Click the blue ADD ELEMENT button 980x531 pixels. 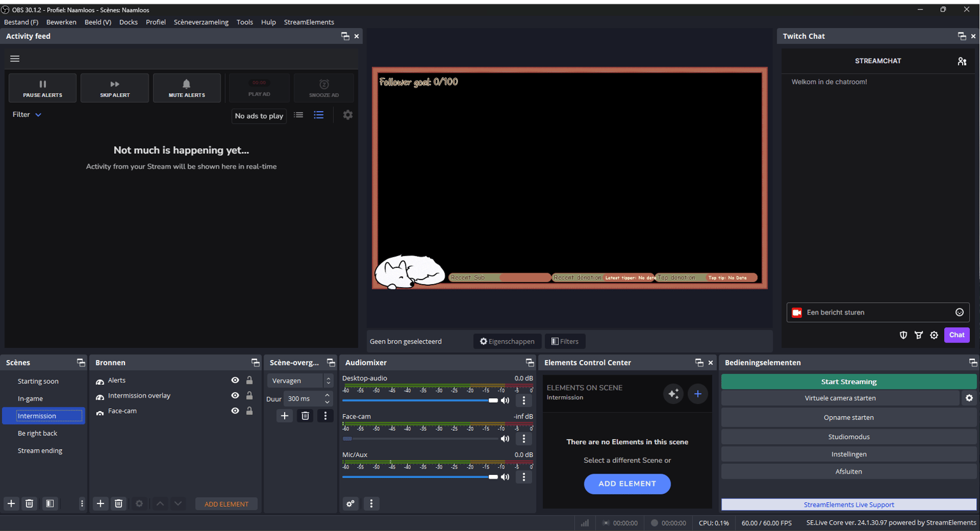[627, 484]
